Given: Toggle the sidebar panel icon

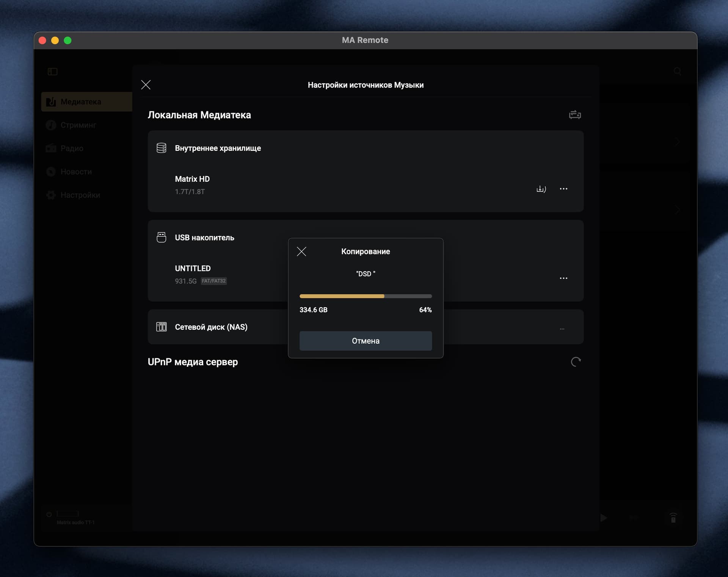Looking at the screenshot, I should point(52,72).
